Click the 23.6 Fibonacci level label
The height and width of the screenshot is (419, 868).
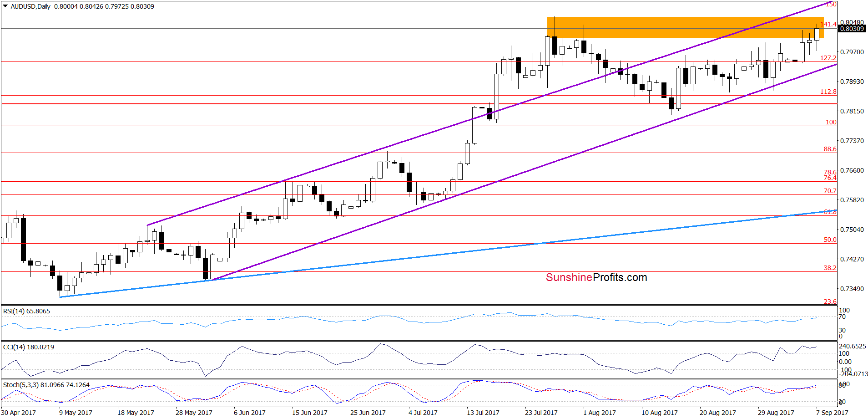(830, 301)
